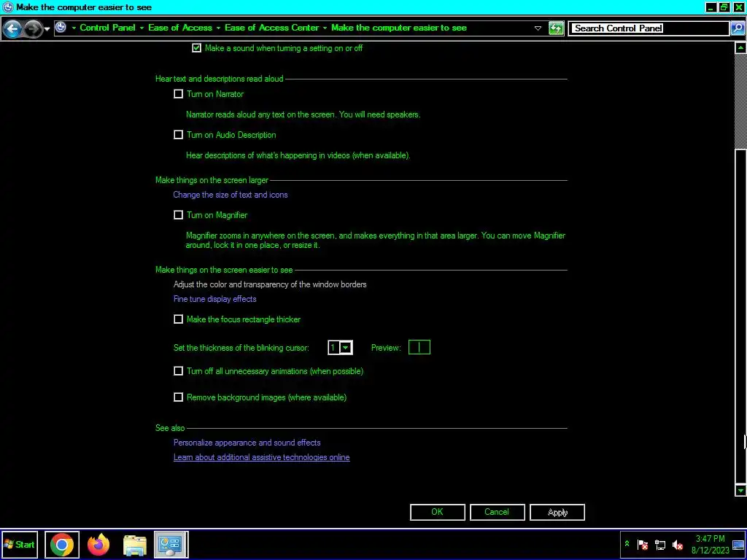The image size is (747, 560).
Task: Open the Google Chrome taskbar icon
Action: [x=62, y=544]
